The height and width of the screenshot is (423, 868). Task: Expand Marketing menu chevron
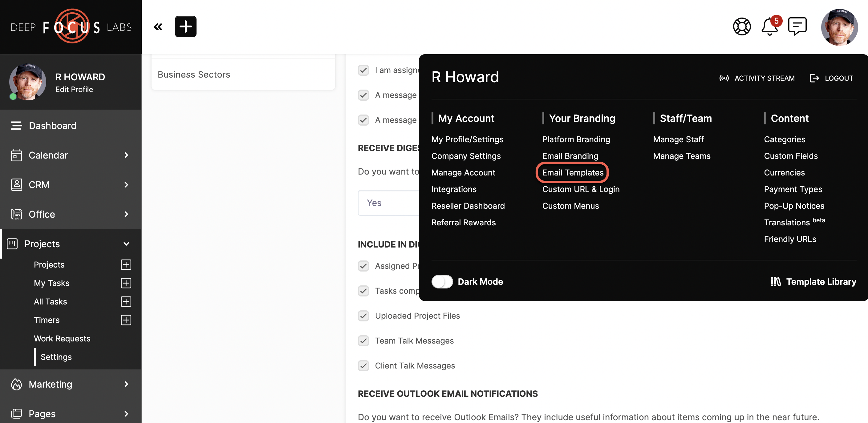coord(126,384)
